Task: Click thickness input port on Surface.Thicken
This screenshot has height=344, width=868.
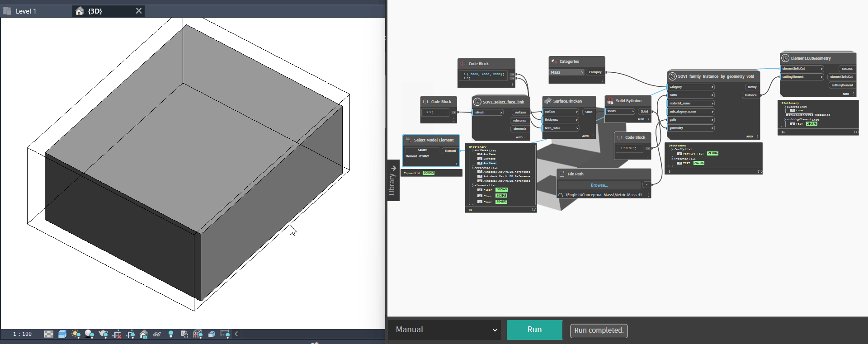Action: click(561, 120)
